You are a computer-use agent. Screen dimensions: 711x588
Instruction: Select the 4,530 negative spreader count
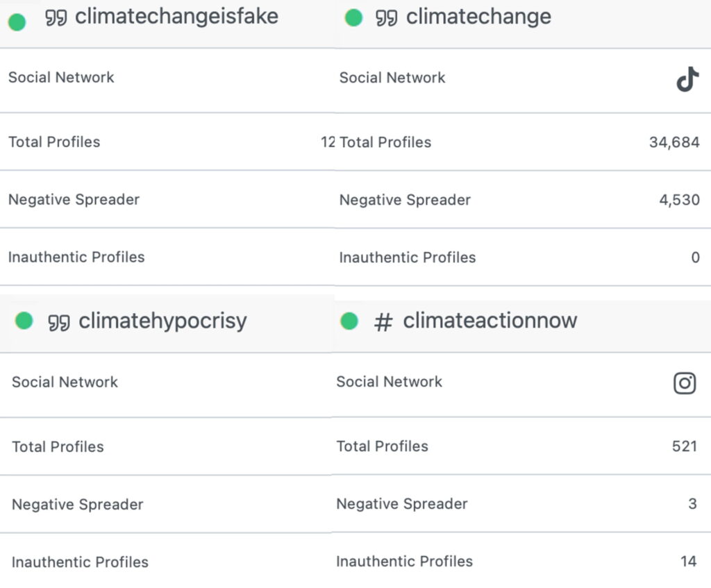[679, 200]
